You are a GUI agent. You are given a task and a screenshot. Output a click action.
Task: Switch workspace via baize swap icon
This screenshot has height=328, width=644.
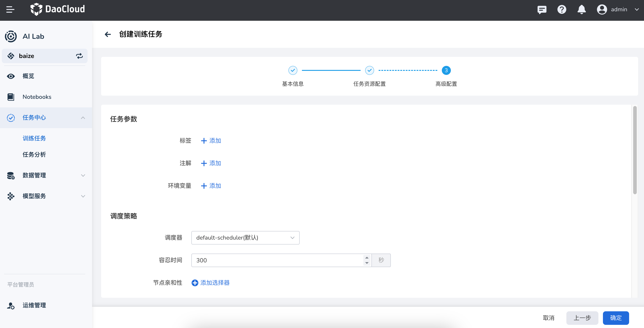tap(79, 56)
